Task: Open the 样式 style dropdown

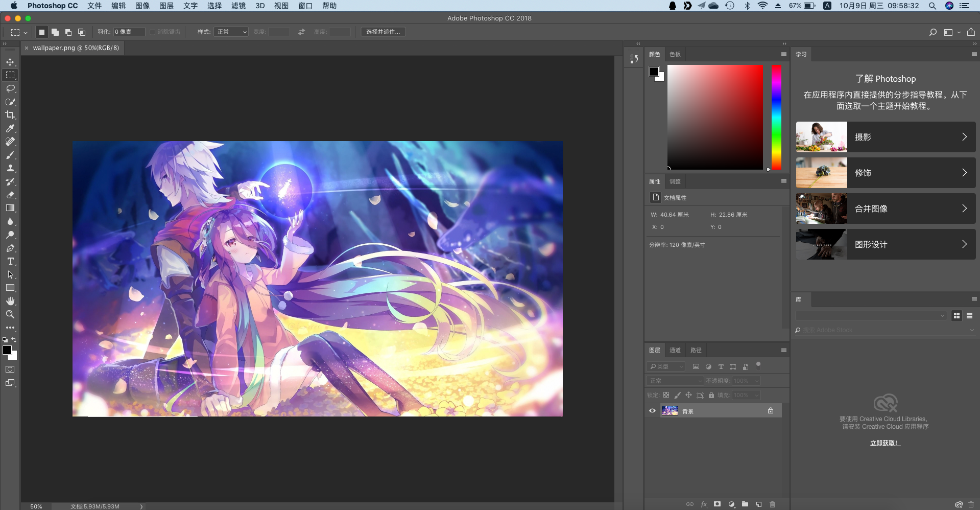Action: click(x=231, y=32)
